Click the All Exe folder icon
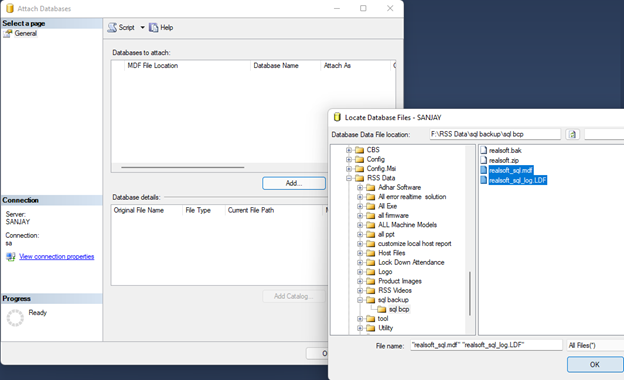The height and width of the screenshot is (380, 624). pos(370,206)
